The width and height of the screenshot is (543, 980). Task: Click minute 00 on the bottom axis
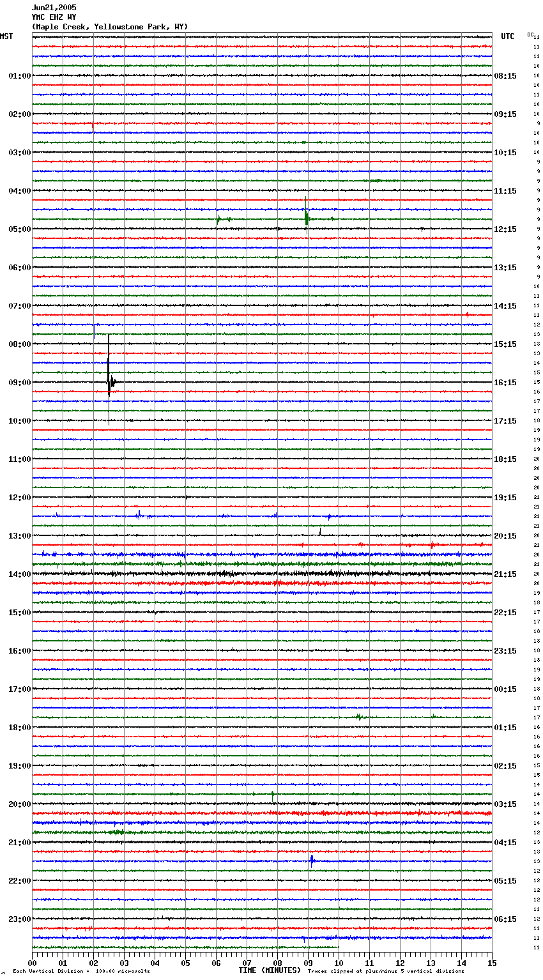32,963
